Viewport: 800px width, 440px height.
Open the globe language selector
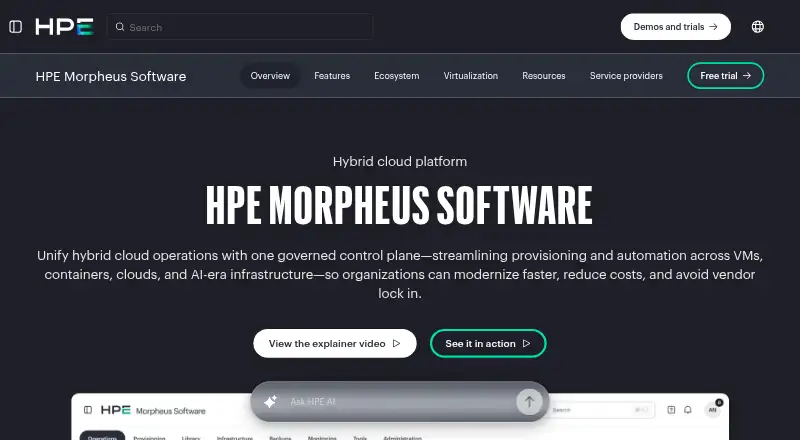[x=758, y=27]
